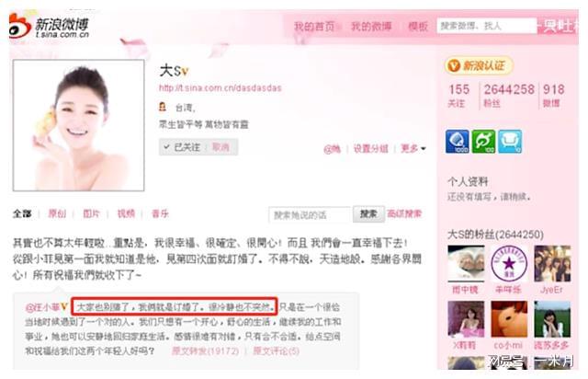This screenshot has height=379, width=588.
Task: Toggle the 已关注 follow status
Action: tap(183, 147)
